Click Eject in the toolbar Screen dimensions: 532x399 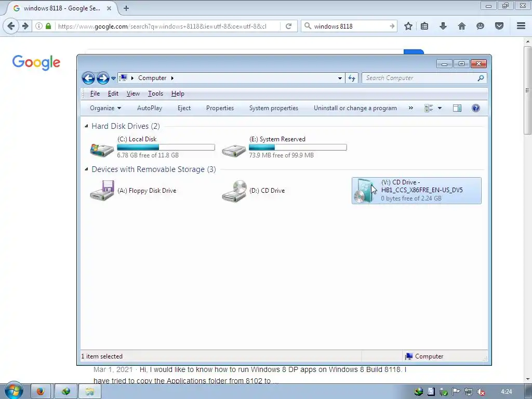click(x=184, y=108)
